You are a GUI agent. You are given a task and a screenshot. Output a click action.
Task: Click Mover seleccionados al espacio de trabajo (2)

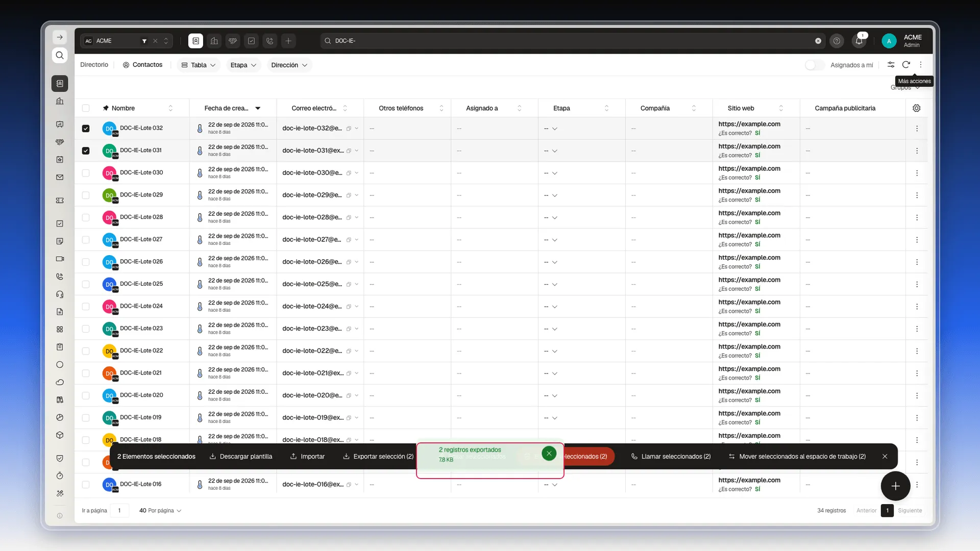(797, 456)
